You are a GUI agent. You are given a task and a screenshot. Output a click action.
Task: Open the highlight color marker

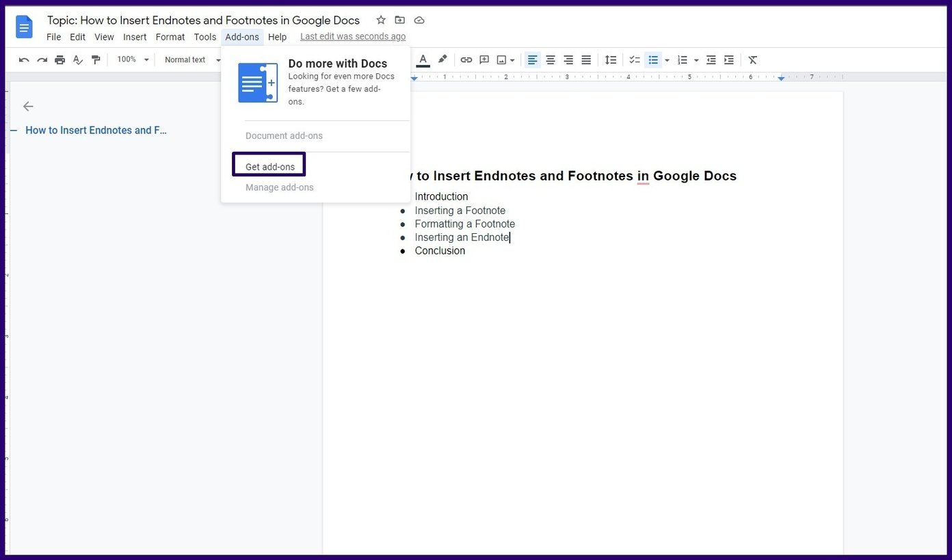coord(442,59)
